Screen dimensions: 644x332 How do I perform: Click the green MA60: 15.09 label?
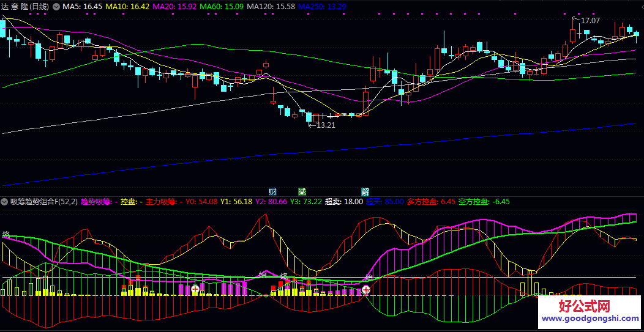click(222, 7)
